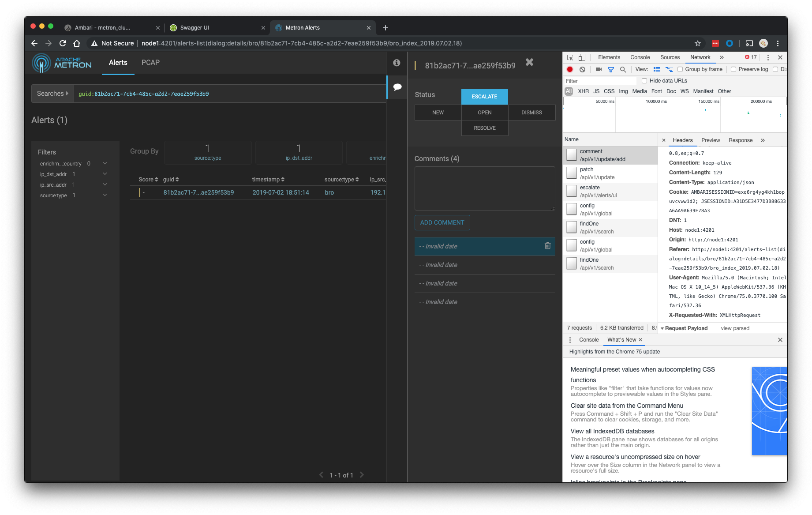Screen dimensions: 812x515
Task: Toggle Hide data URLs checkbox
Action: point(644,81)
